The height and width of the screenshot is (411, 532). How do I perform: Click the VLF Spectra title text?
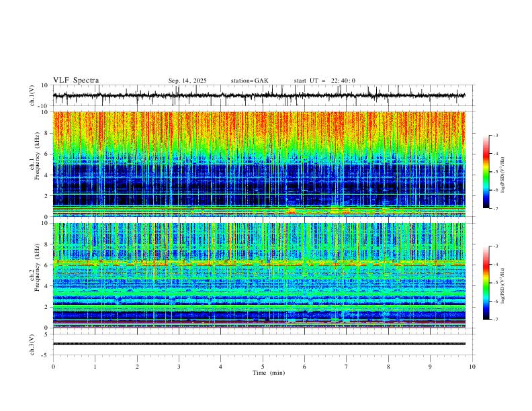click(x=76, y=81)
